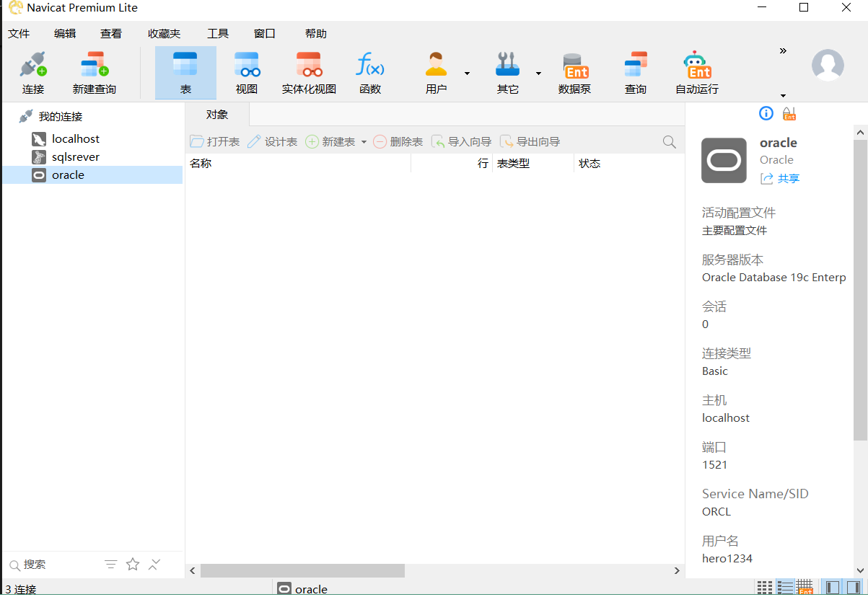Screen dimensions: 868x597
Task: Click the search magnifier in object toolbar
Action: pos(670,142)
